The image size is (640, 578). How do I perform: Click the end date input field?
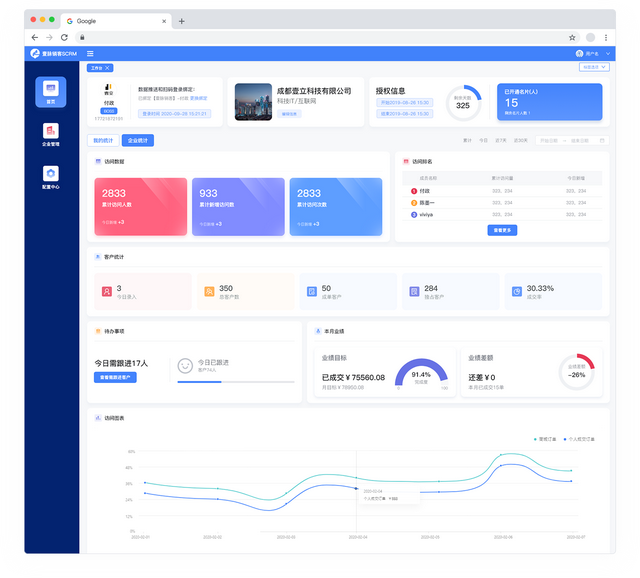(x=580, y=140)
